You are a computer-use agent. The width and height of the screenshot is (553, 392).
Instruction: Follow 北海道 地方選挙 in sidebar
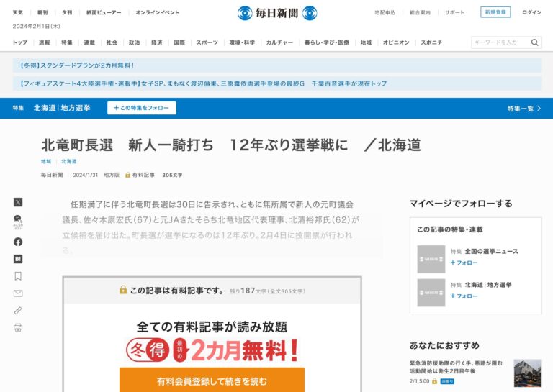click(x=464, y=296)
